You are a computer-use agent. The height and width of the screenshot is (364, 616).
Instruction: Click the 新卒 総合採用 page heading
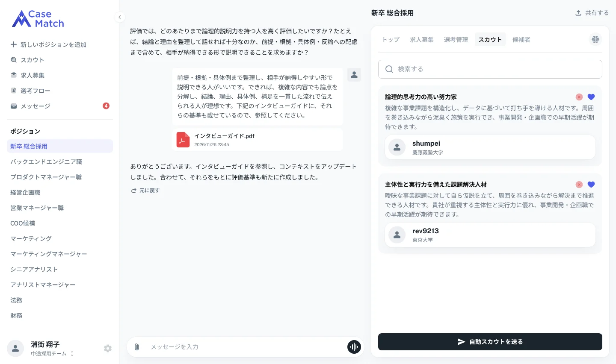click(392, 13)
